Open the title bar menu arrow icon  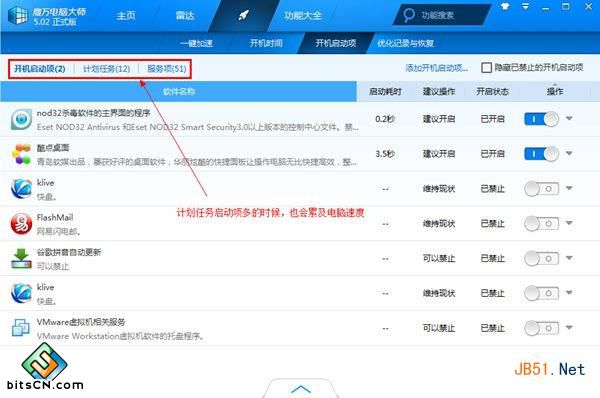pyautogui.click(x=526, y=7)
